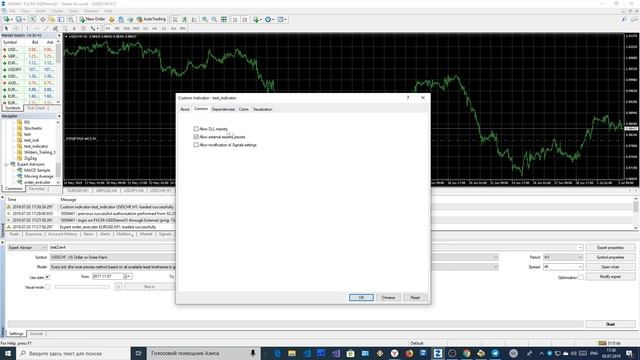The image size is (640, 360).
Task: Open Firefox from the taskbar
Action: (409, 353)
